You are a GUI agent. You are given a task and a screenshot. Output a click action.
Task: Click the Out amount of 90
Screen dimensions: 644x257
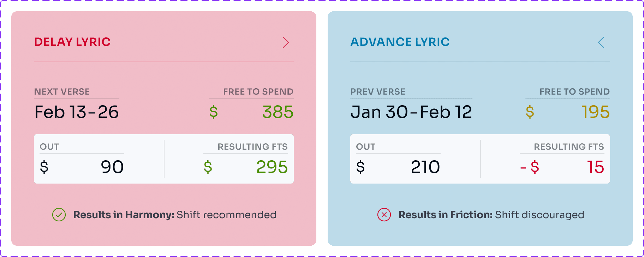(x=112, y=167)
